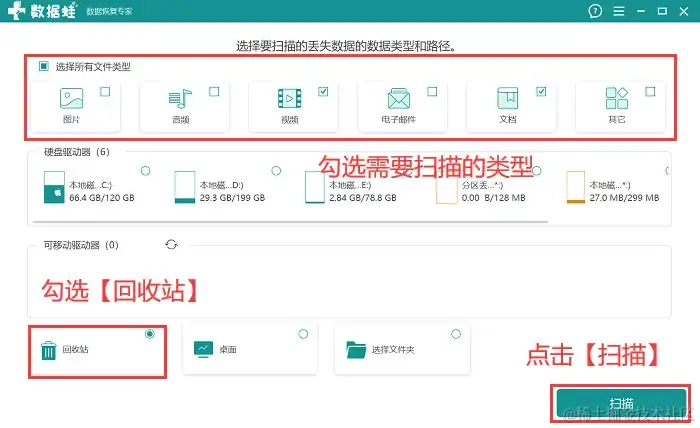Select the D: drive radio button
Image resolution: width=700 pixels, height=428 pixels.
click(x=276, y=170)
